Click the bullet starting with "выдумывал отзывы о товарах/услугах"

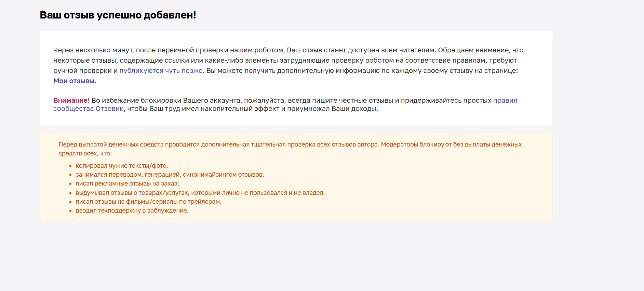click(200, 193)
